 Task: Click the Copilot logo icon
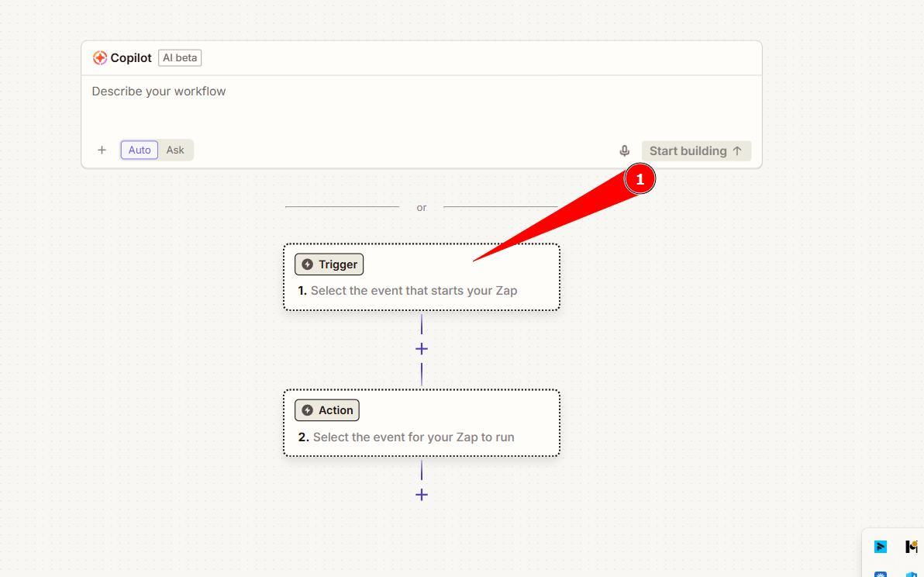(100, 58)
